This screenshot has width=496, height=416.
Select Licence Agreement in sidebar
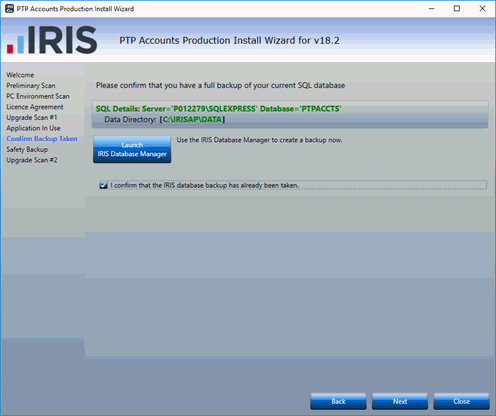tap(35, 107)
